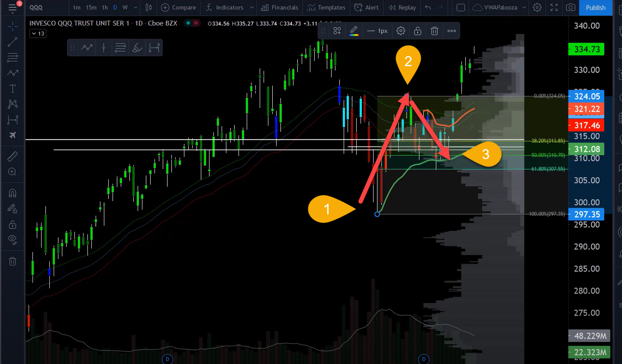This screenshot has width=622, height=364.
Task: Toggle lock all drawing tools
Action: [13, 224]
